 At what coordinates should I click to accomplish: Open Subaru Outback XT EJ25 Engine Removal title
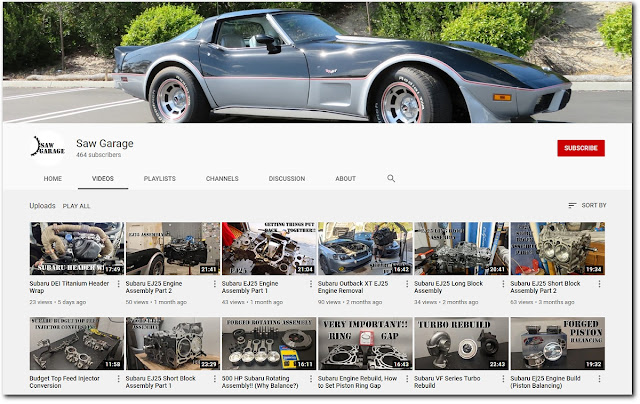click(353, 287)
